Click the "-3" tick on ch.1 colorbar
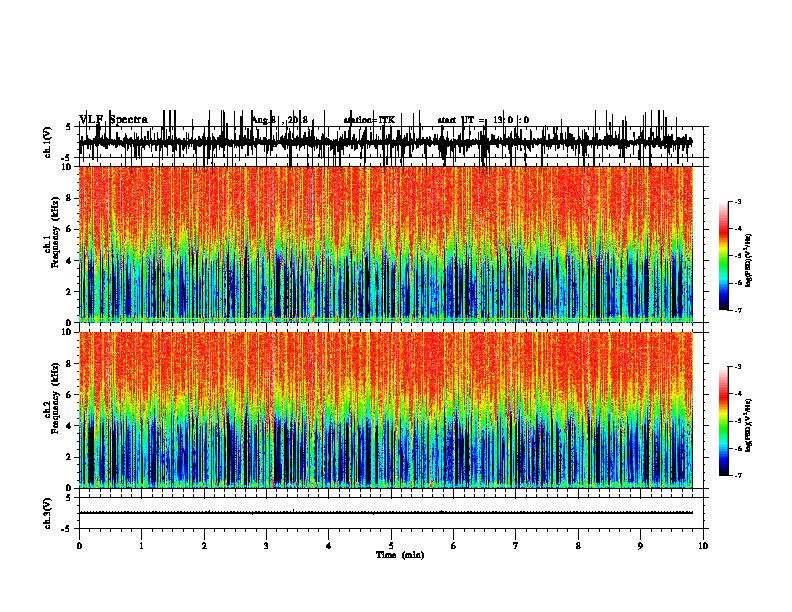 [738, 202]
